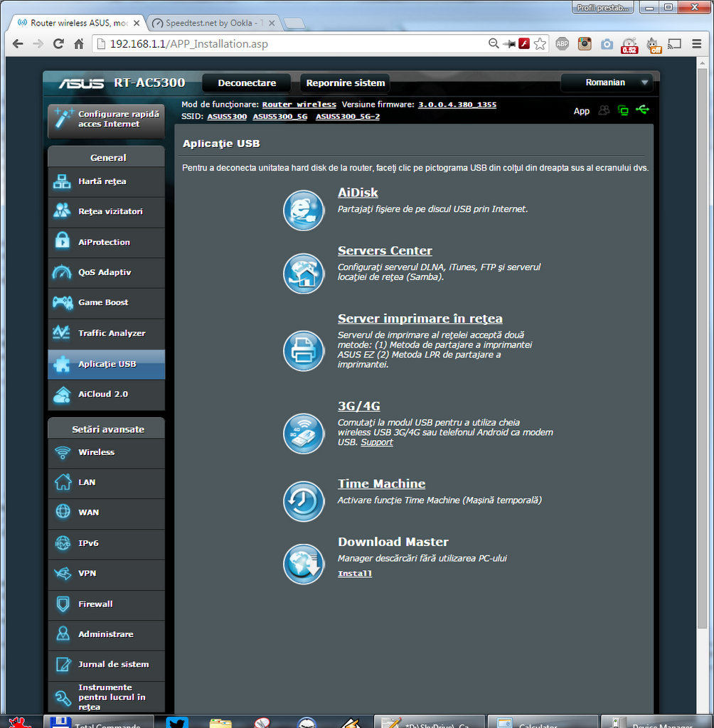Open AiProtection from the sidebar
This screenshot has width=714, height=728.
107,242
